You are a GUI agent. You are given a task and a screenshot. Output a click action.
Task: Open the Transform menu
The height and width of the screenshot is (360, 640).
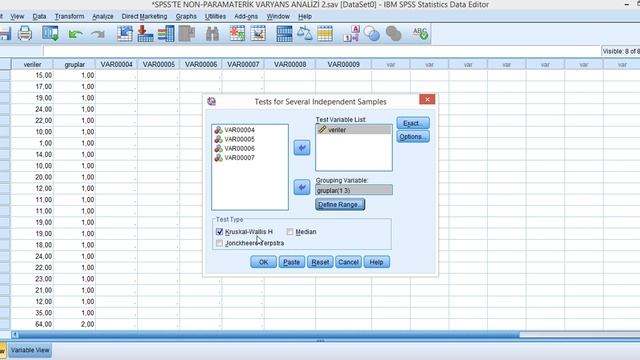[x=69, y=16]
